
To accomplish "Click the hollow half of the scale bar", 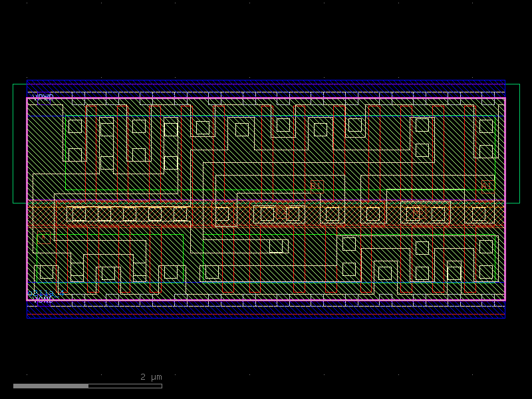I will pyautogui.click(x=125, y=386).
